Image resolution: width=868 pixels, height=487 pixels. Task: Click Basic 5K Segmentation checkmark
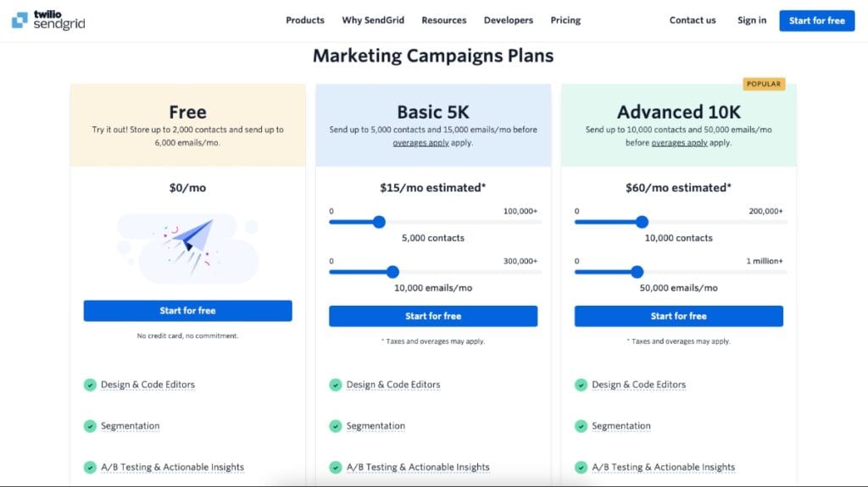point(336,426)
